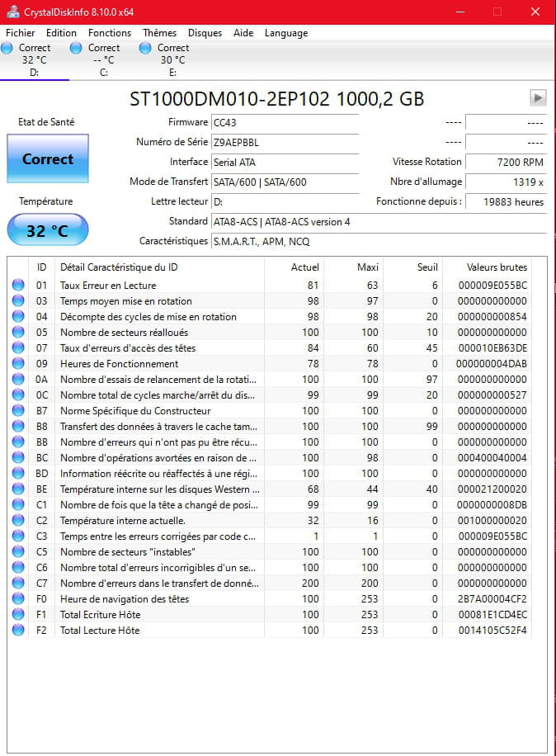
Task: Open the Edition menu
Action: point(61,33)
